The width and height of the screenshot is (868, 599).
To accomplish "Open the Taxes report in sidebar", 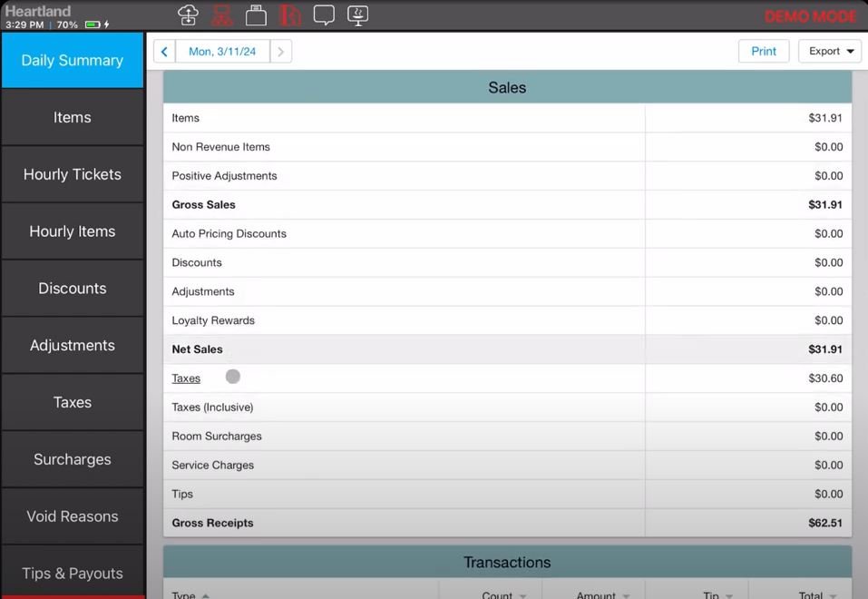I will (73, 403).
